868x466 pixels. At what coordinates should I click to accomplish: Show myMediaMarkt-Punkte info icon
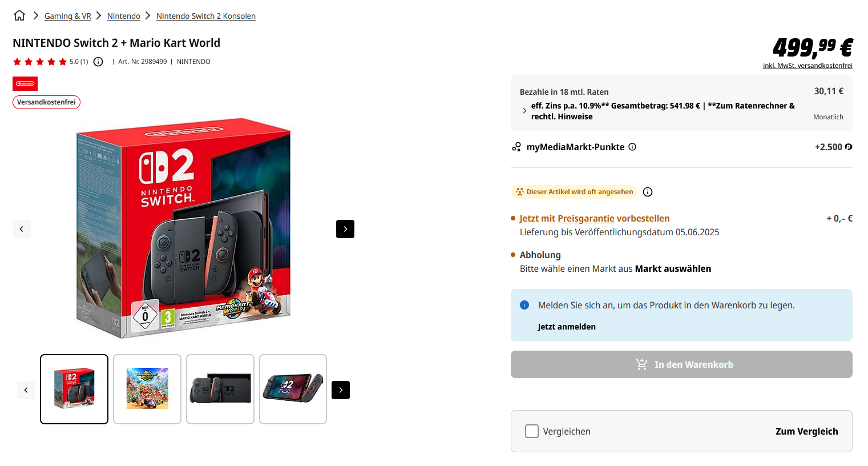[632, 147]
